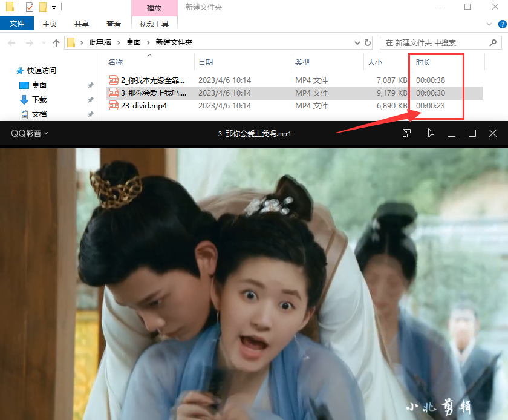Image resolution: width=508 pixels, height=420 pixels.
Task: Sort files by 时长 column
Action: point(423,62)
